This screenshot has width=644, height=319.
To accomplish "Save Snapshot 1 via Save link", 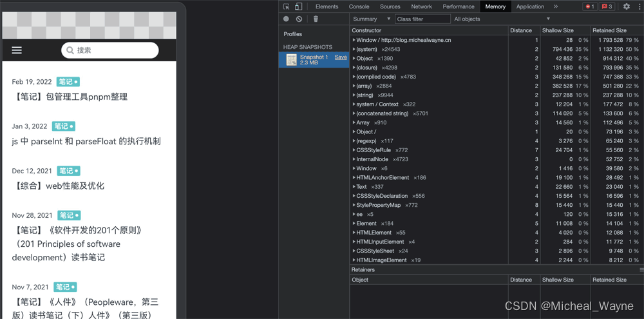I will tap(341, 57).
